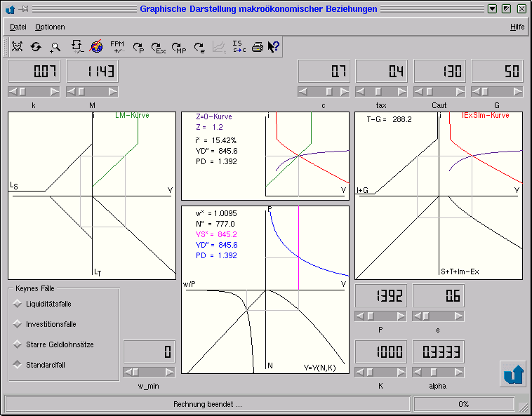Select Investitionsfalle radio option
The height and width of the screenshot is (416, 532).
17,324
